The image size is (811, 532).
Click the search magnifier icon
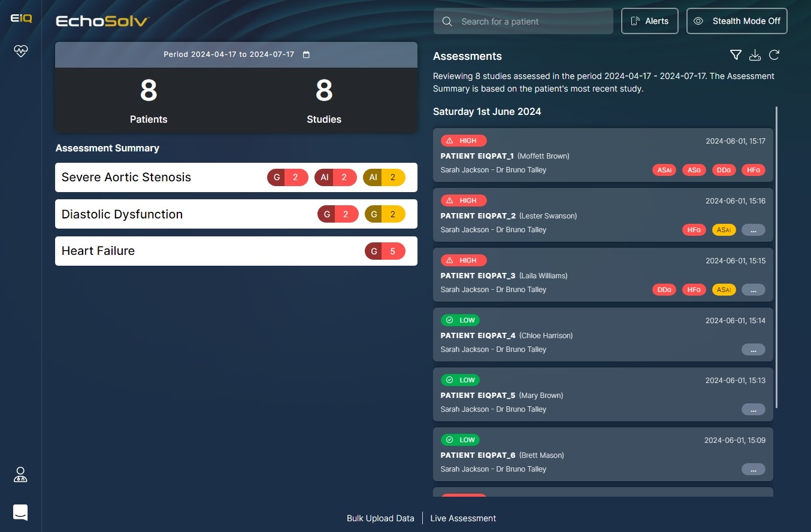(447, 22)
